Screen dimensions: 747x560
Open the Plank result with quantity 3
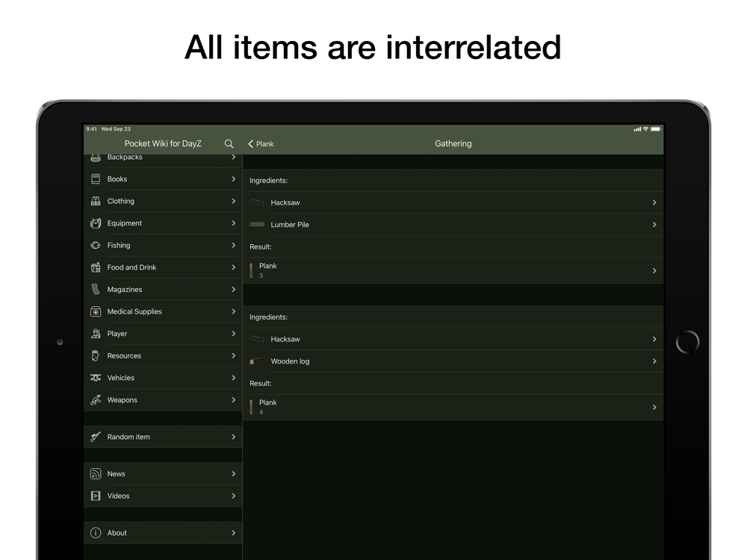[453, 270]
